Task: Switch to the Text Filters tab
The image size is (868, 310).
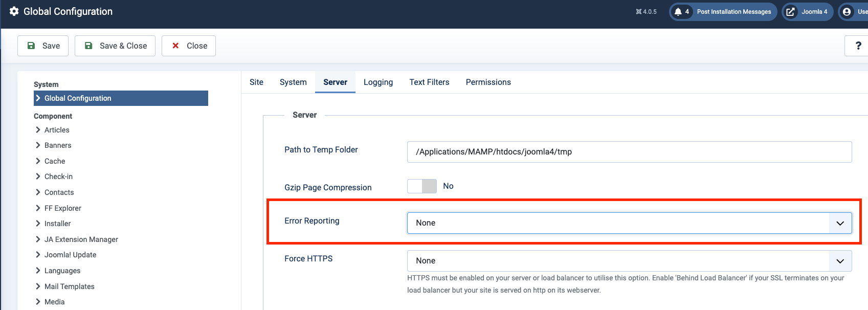Action: (429, 82)
